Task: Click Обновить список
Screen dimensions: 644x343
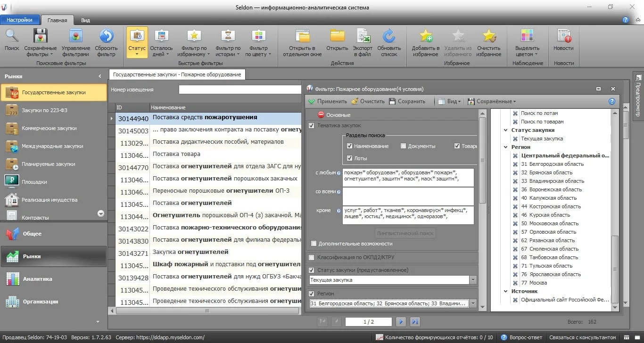Action: tap(389, 42)
